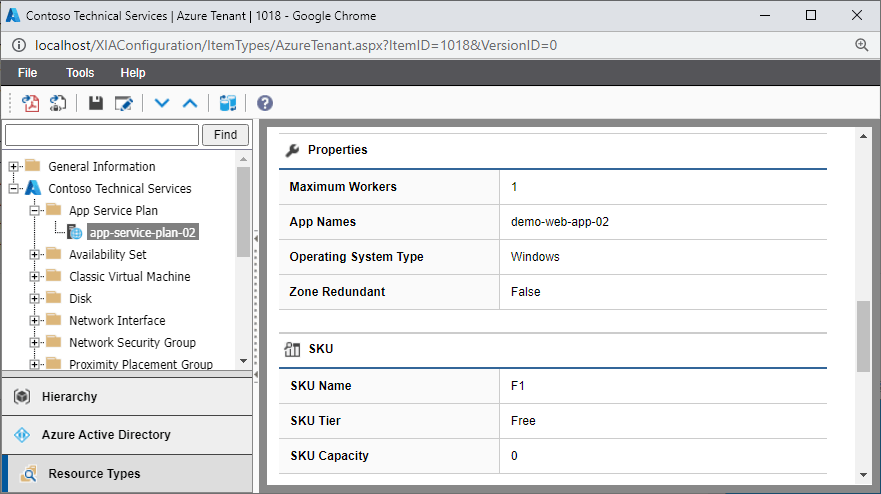Screen dimensions: 881x494
Task: Open the Tools menu
Action: 80,72
